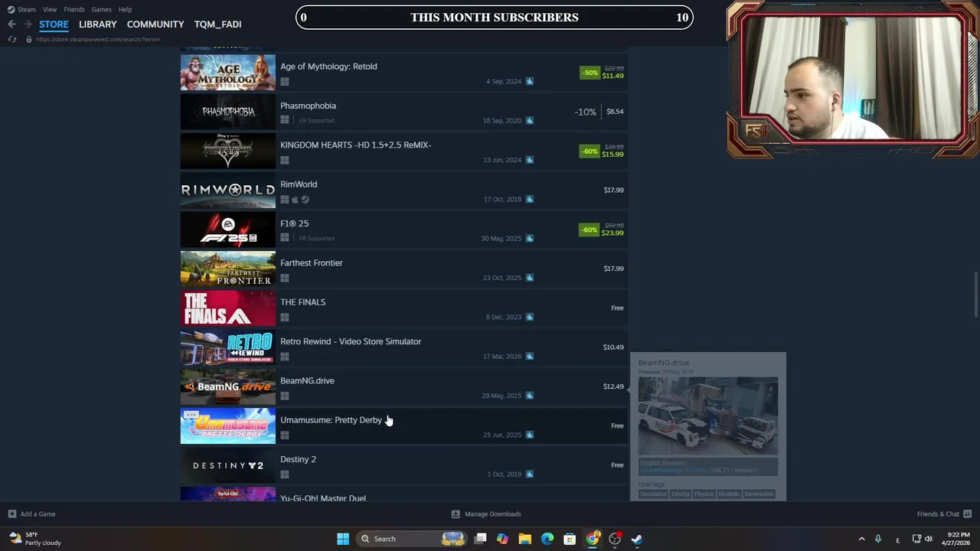Open THE FINALS search result
The height and width of the screenshot is (551, 980).
pyautogui.click(x=403, y=308)
